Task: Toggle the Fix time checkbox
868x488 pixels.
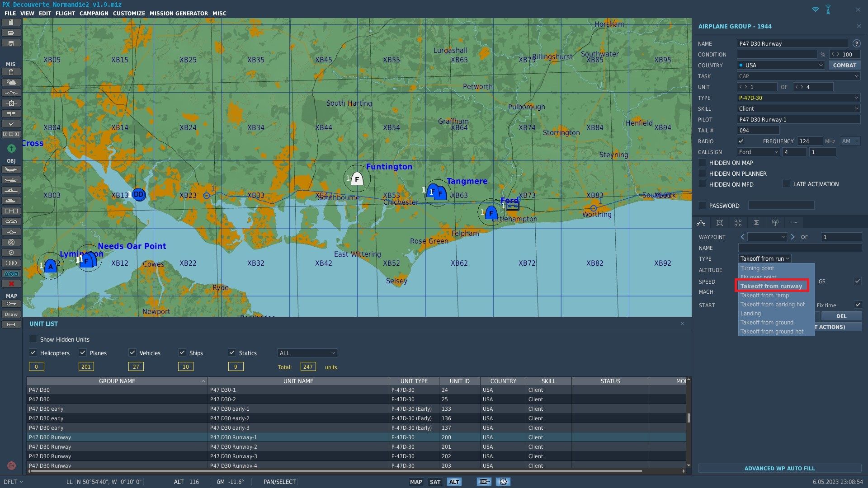Action: coord(858,305)
